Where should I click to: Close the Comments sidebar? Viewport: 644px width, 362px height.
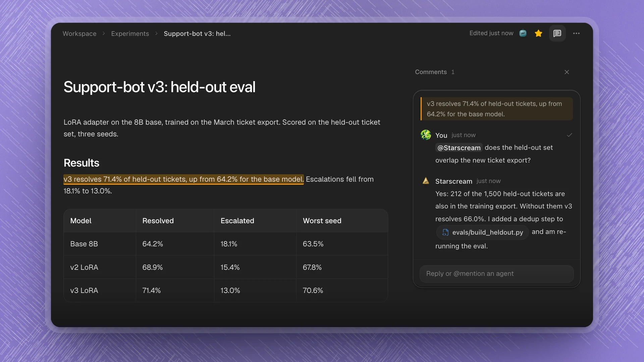(x=567, y=72)
